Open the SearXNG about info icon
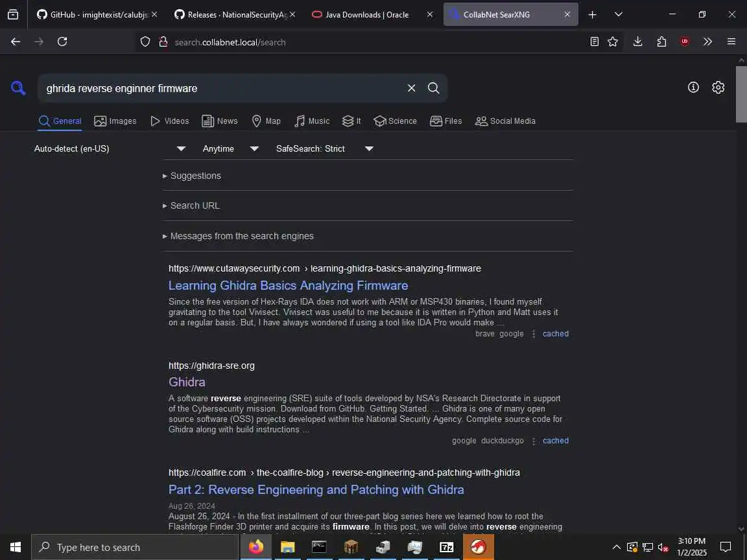This screenshot has height=560, width=747. click(693, 87)
